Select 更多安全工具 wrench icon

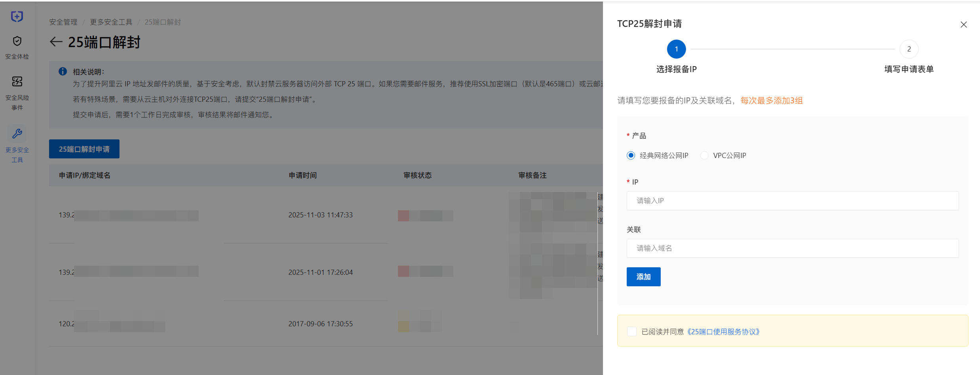click(x=17, y=134)
